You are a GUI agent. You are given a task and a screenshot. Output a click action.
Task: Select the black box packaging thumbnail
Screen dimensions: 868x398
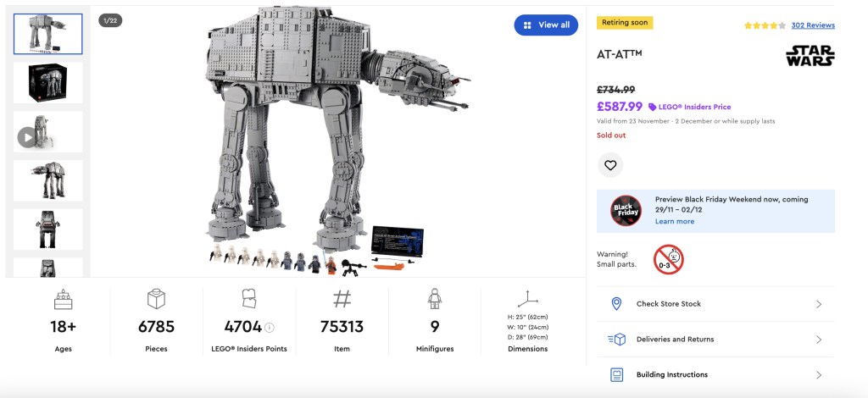click(48, 83)
